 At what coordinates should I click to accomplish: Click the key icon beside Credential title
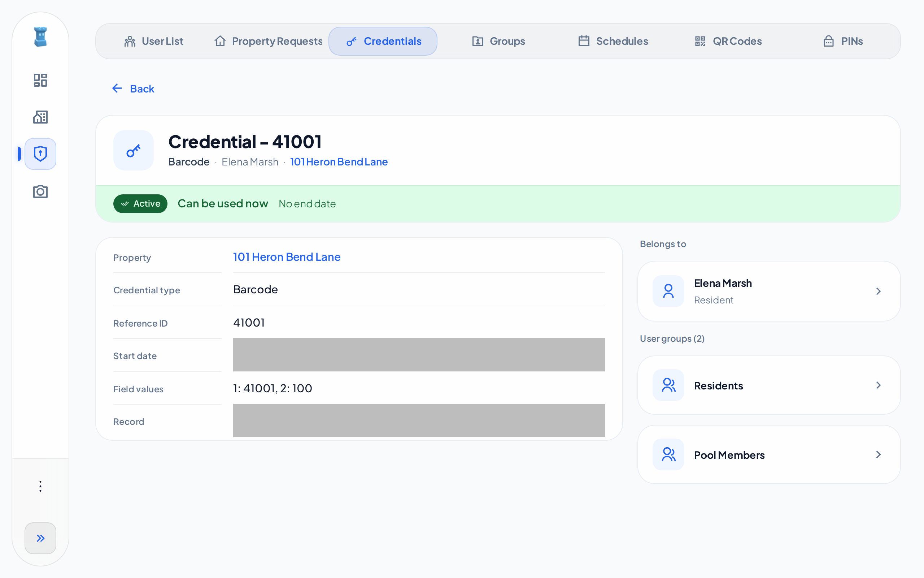(x=133, y=150)
